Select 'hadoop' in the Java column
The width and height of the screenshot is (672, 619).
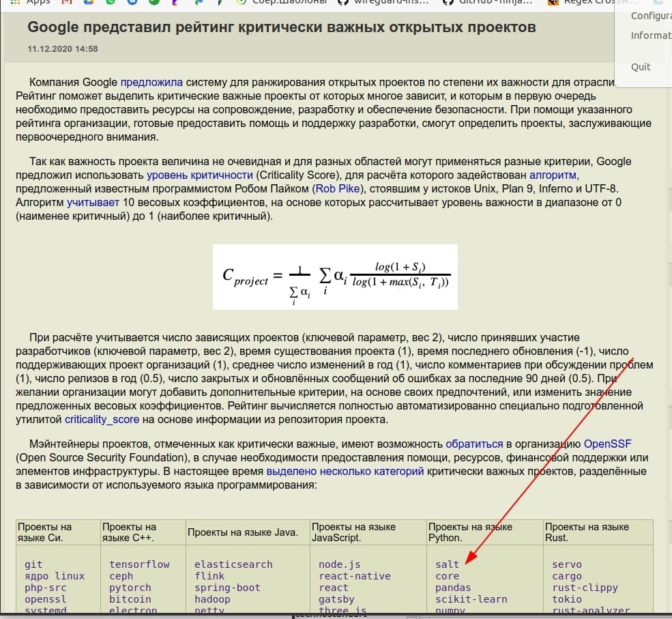pos(212,599)
